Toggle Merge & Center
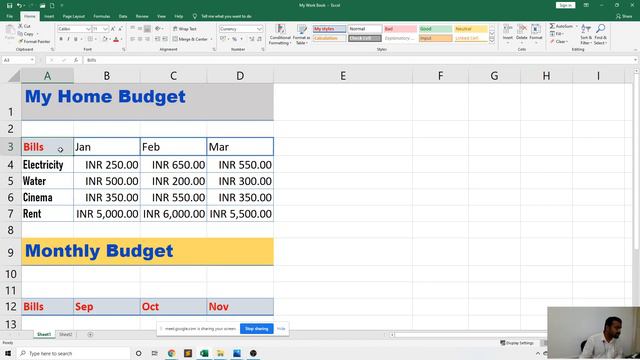This screenshot has width=640, height=360. point(190,39)
